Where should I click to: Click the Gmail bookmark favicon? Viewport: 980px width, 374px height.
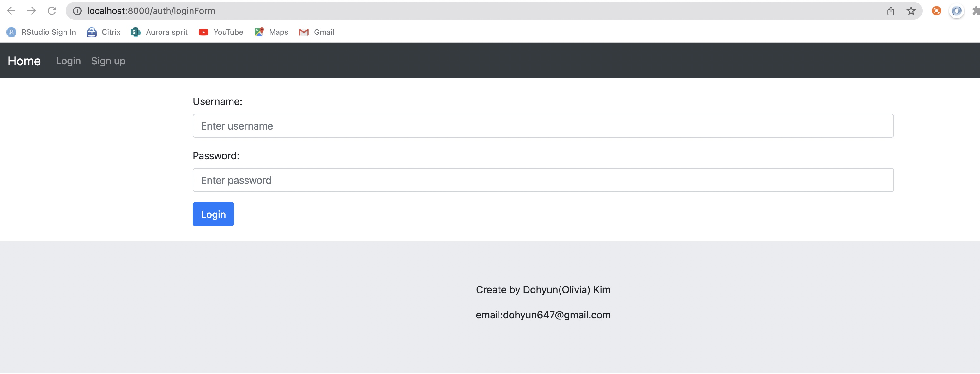click(304, 32)
